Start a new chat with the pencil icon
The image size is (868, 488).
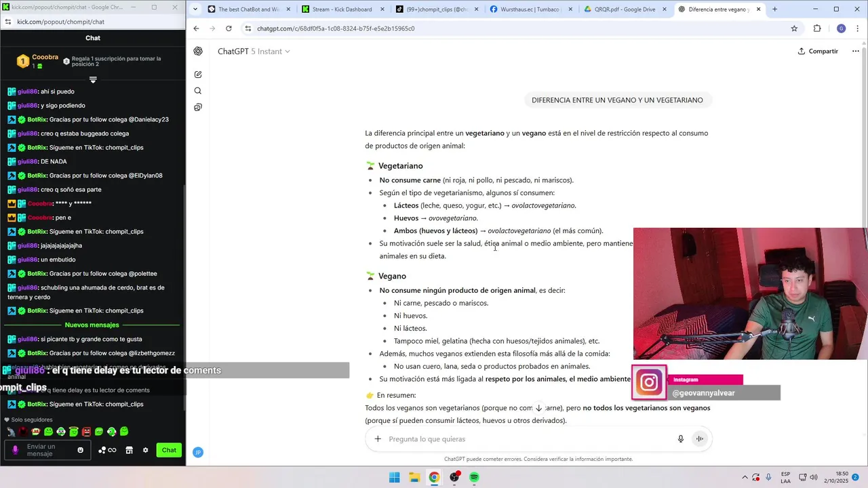[198, 75]
